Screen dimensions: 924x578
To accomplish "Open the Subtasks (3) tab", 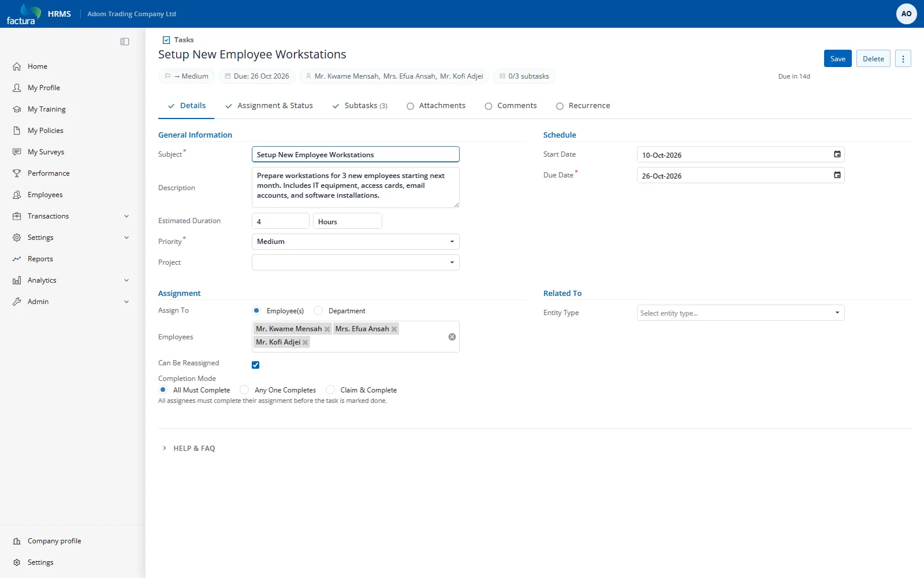I will 360,106.
